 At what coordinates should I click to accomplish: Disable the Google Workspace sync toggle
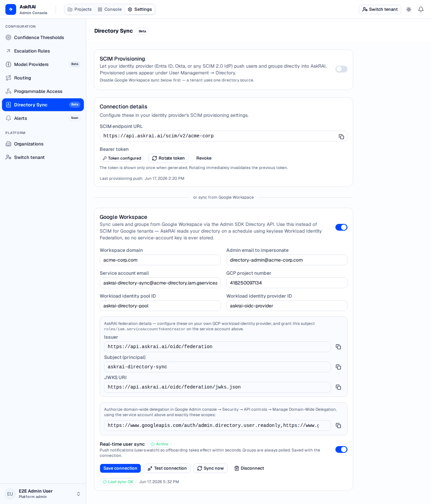(x=341, y=227)
